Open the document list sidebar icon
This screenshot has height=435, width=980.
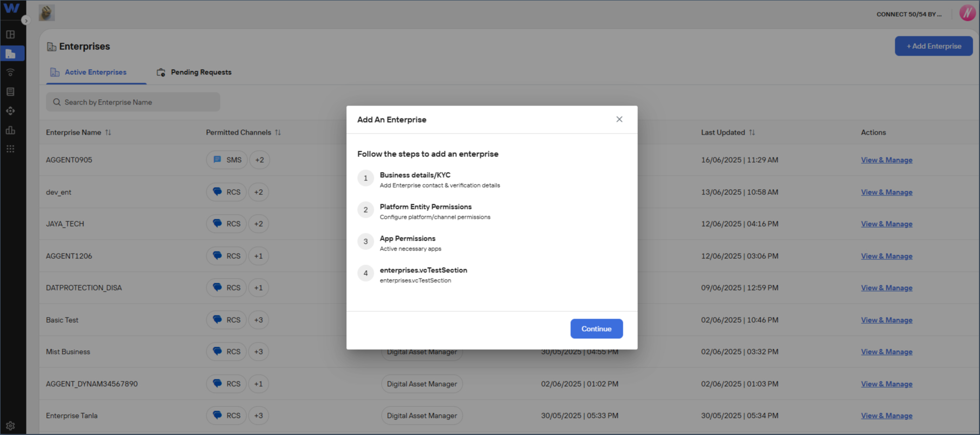coord(10,91)
